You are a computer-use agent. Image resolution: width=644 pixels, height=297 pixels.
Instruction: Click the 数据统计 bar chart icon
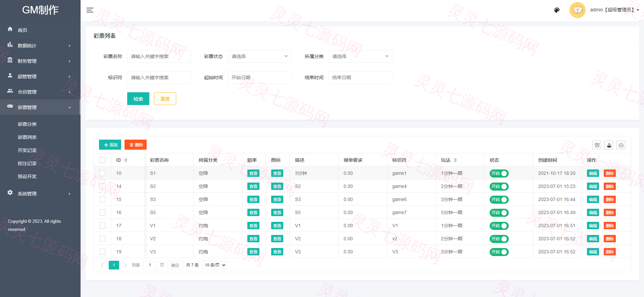click(x=10, y=45)
